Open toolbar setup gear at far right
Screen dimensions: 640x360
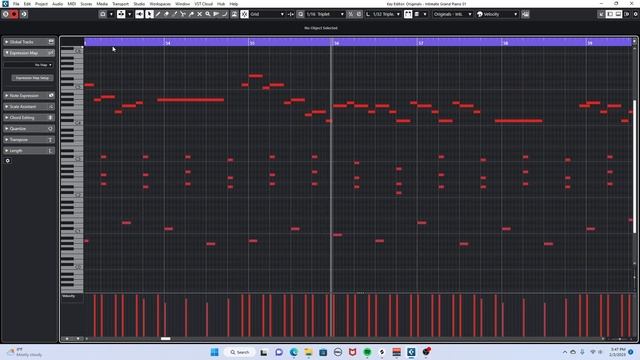[x=635, y=14]
